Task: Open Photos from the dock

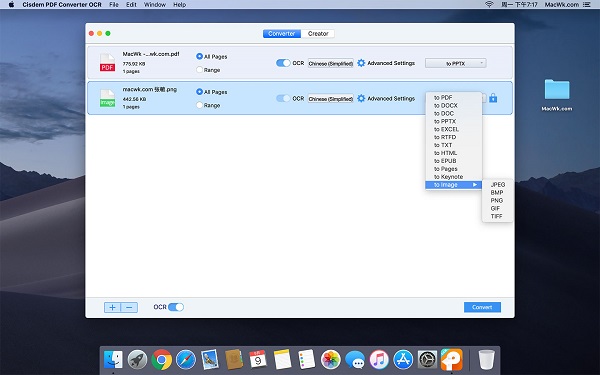Action: point(331,360)
